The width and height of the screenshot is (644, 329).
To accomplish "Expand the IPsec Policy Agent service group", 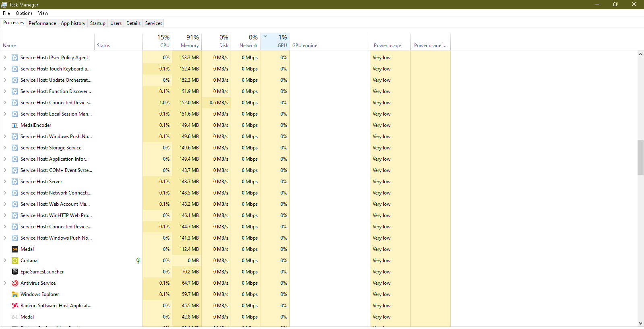I will [5, 58].
